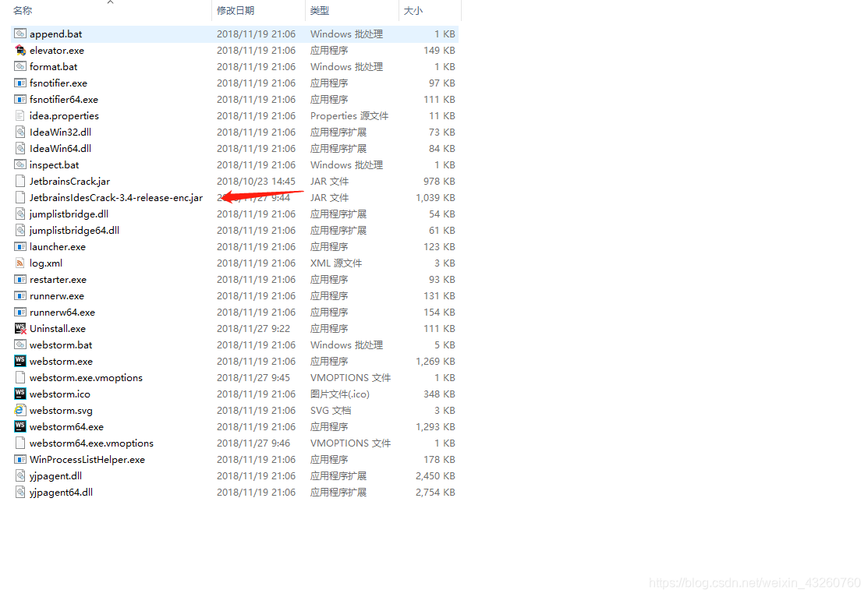Select the webstorm64.exe WS icon
Viewport: 868px width, 597px height.
click(20, 427)
